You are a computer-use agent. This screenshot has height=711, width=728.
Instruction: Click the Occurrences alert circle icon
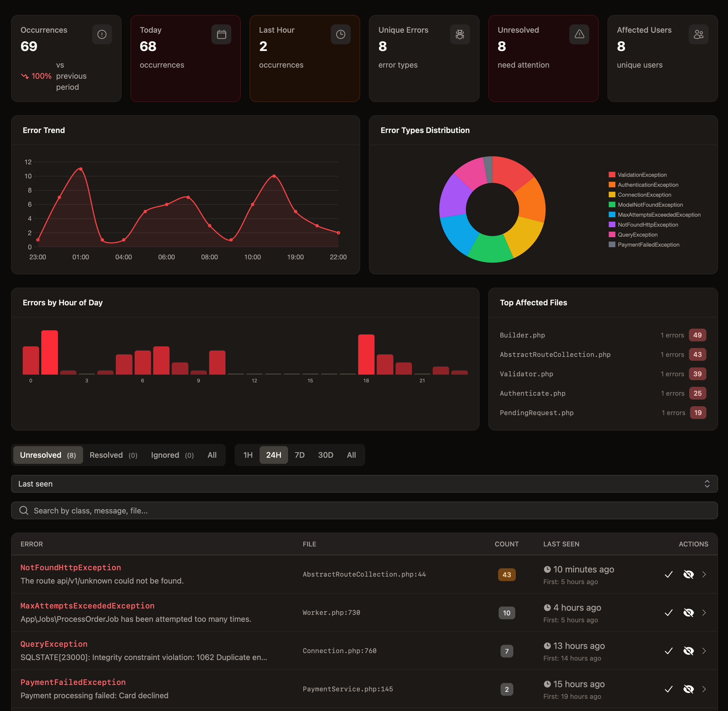click(102, 34)
